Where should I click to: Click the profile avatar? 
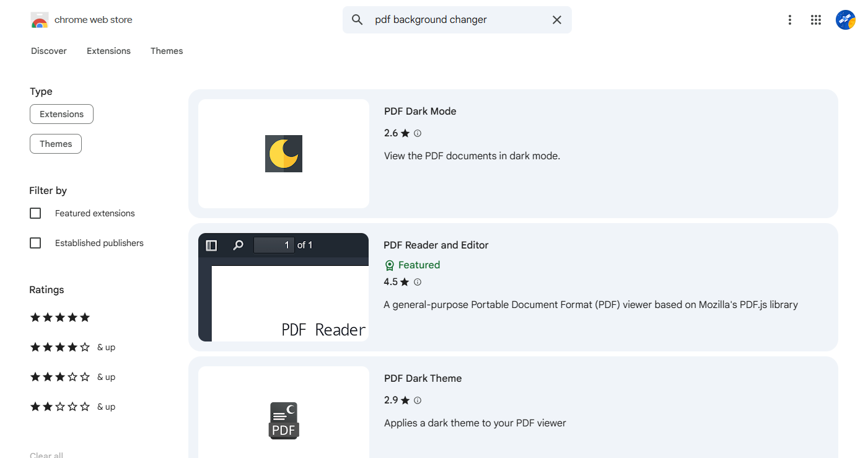coord(846,19)
